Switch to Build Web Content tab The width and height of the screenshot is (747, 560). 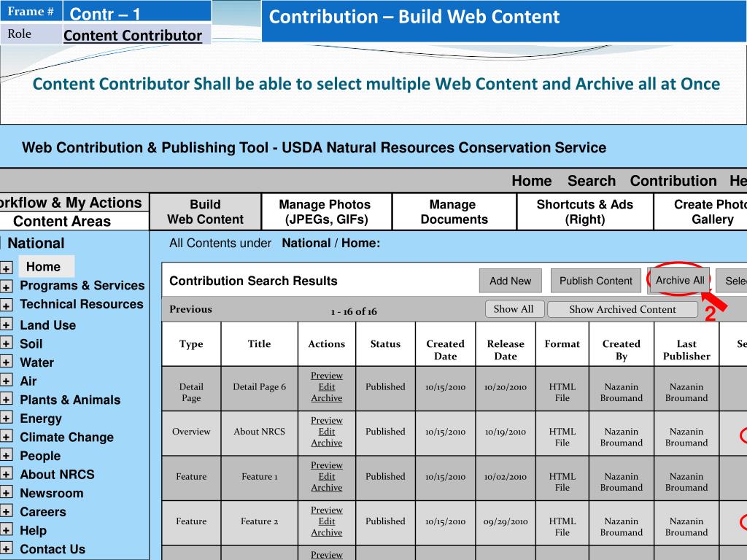[205, 212]
